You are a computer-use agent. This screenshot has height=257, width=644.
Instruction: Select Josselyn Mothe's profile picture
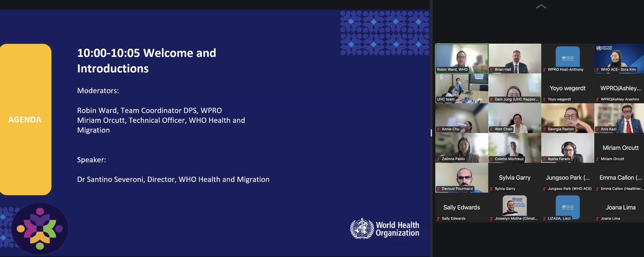[x=514, y=205]
